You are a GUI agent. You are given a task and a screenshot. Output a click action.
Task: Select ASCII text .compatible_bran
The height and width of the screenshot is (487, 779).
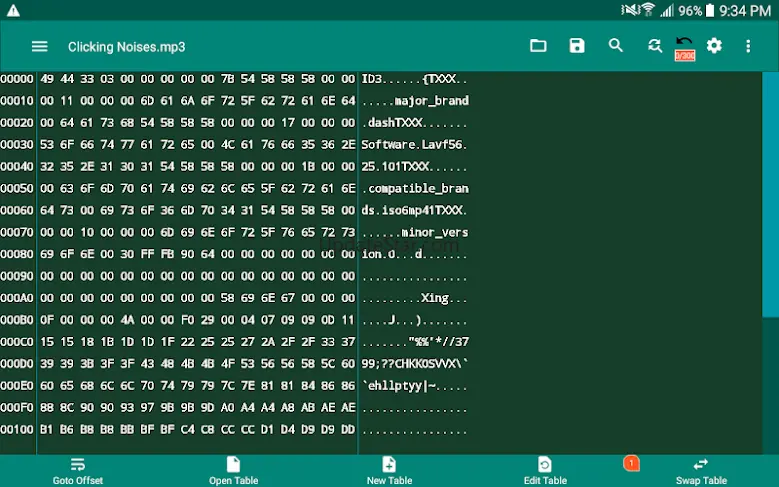[x=415, y=189]
